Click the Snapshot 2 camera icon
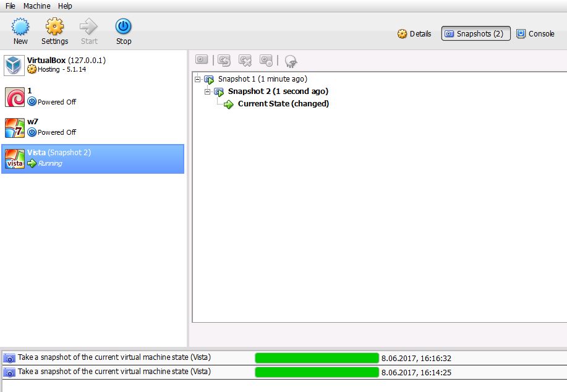The width and height of the screenshot is (567, 392). coord(219,92)
